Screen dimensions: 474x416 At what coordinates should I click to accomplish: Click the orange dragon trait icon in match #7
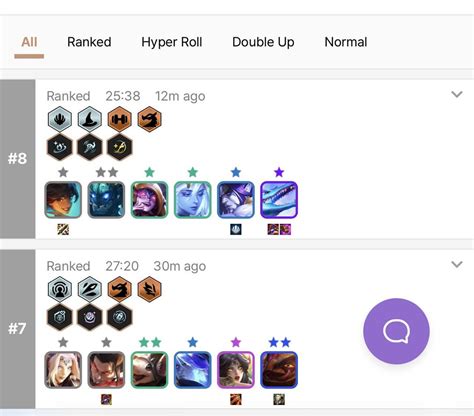(x=119, y=289)
